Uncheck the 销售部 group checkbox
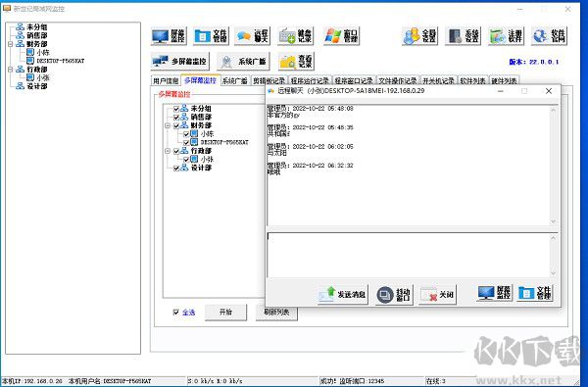 point(176,117)
